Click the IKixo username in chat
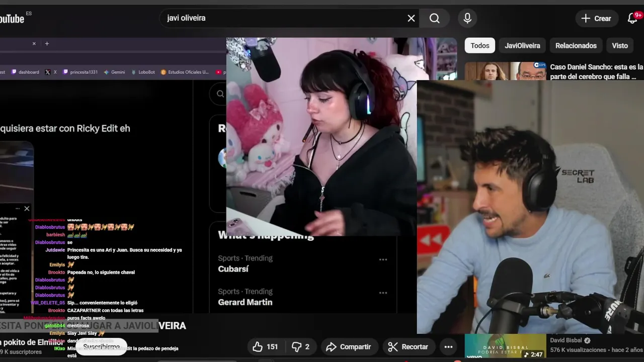The height and width of the screenshot is (362, 644). tap(59, 348)
